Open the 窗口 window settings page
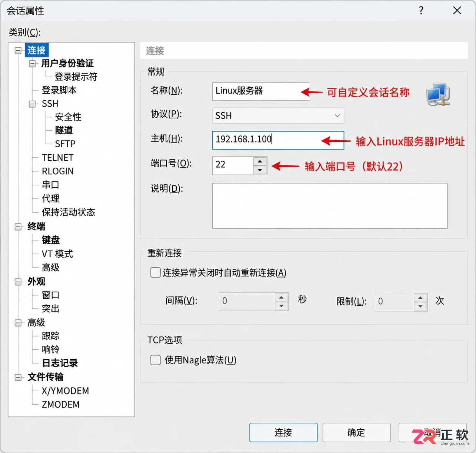This screenshot has height=453, width=476. pos(50,295)
